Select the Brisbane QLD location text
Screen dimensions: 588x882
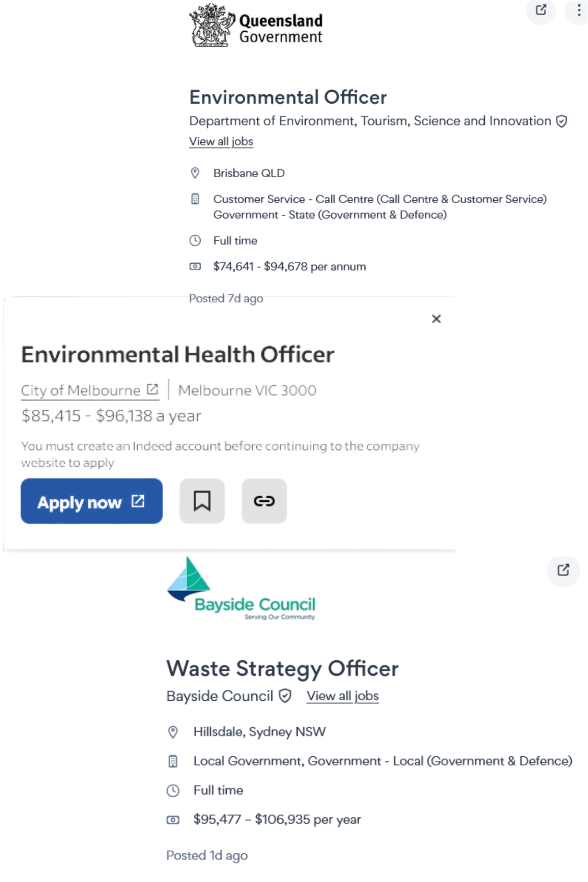(249, 173)
